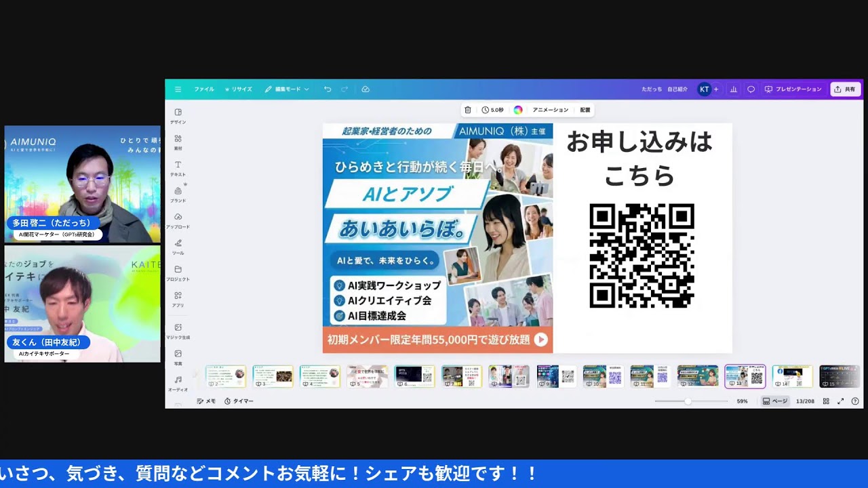
Task: Open the アップロード sidebar panel
Action: (178, 221)
